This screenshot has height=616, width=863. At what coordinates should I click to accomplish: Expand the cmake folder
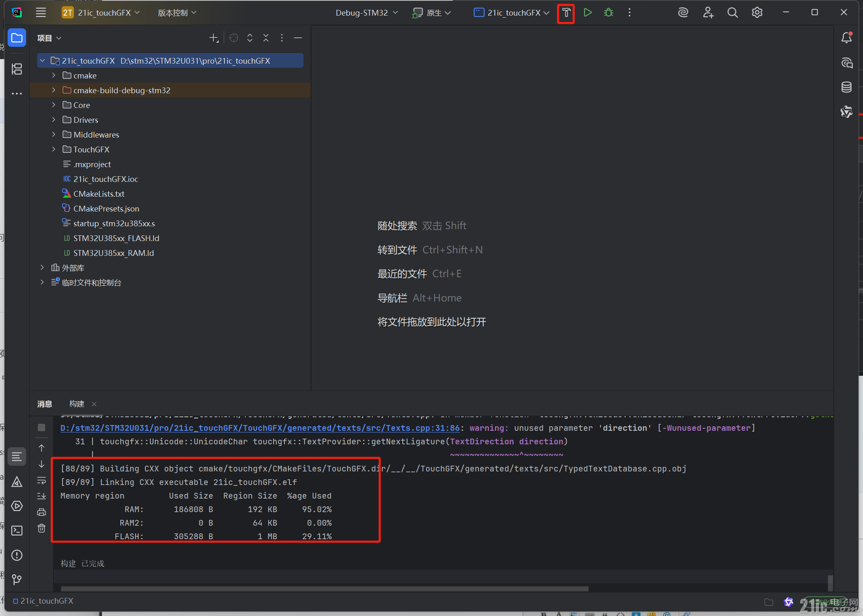pyautogui.click(x=53, y=76)
